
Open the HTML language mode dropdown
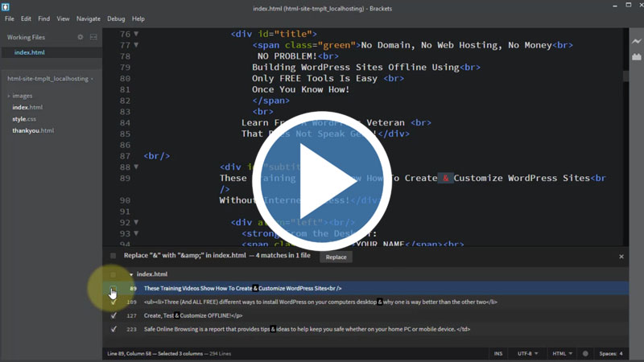[560, 354]
